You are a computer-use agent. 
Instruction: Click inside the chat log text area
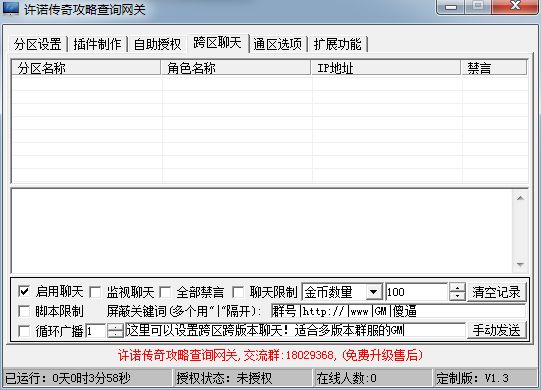[262, 231]
